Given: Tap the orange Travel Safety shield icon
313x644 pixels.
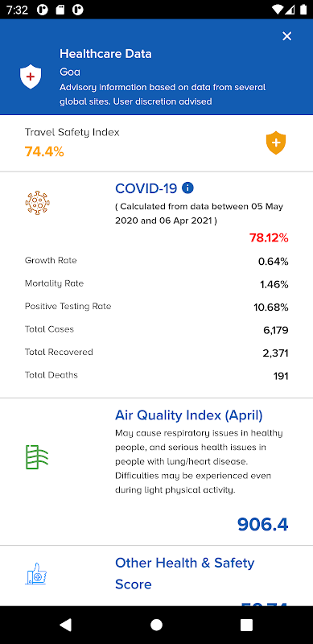Looking at the screenshot, I should point(276,142).
